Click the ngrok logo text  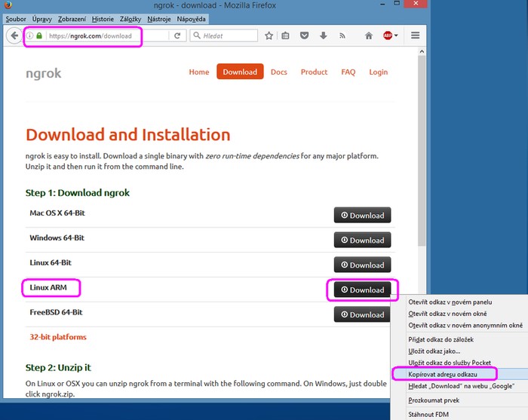pyautogui.click(x=44, y=73)
